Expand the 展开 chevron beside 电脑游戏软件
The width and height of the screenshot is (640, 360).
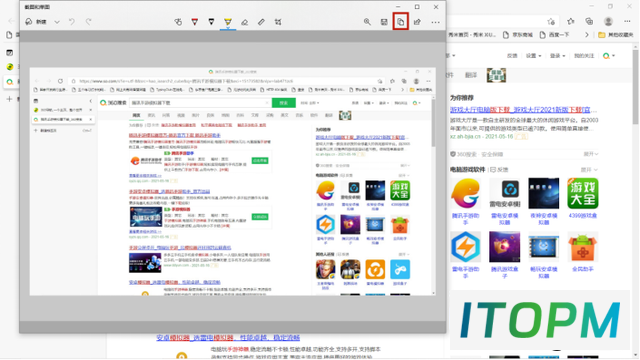pyautogui.click(x=589, y=169)
